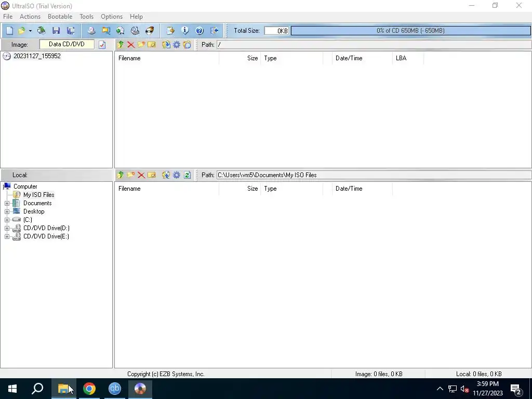Save the image with the floppy disk icon
Image resolution: width=532 pixels, height=399 pixels.
[x=56, y=31]
